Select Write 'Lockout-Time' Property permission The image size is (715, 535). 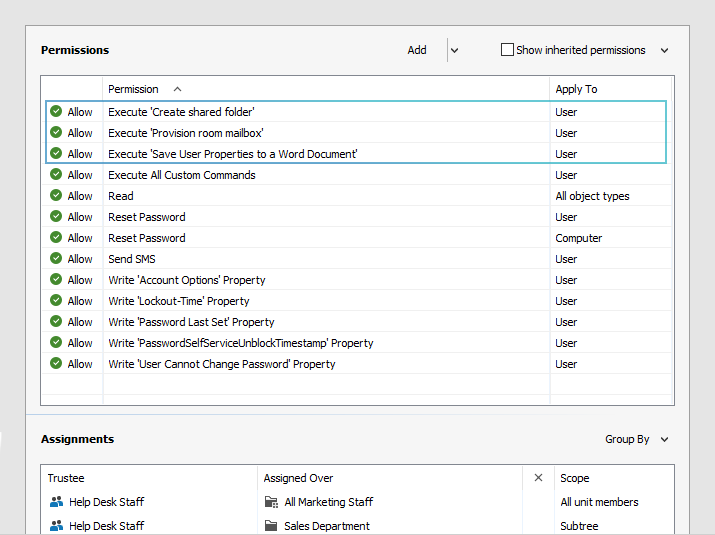point(179,301)
